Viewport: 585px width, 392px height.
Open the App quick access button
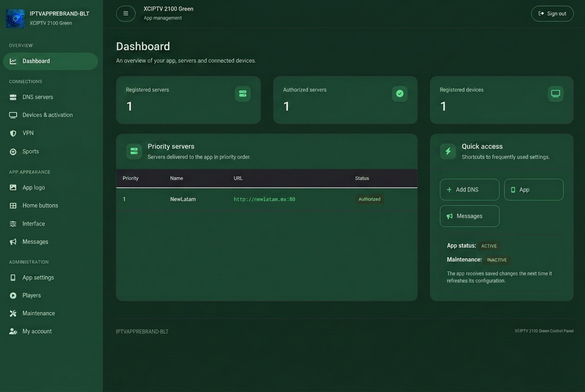click(534, 190)
